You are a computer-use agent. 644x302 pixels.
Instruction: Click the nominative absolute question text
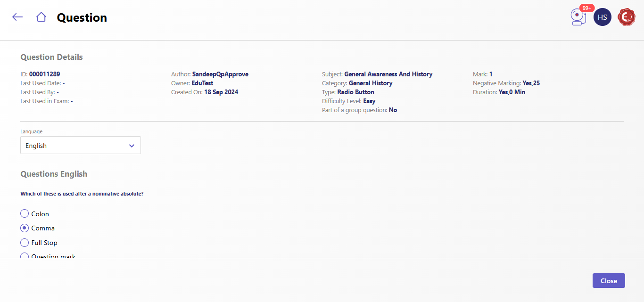[82, 194]
